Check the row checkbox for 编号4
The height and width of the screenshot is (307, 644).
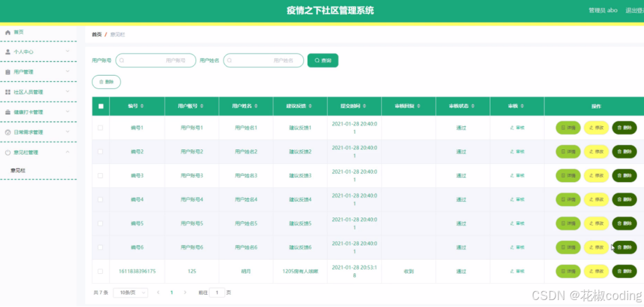[x=100, y=199]
